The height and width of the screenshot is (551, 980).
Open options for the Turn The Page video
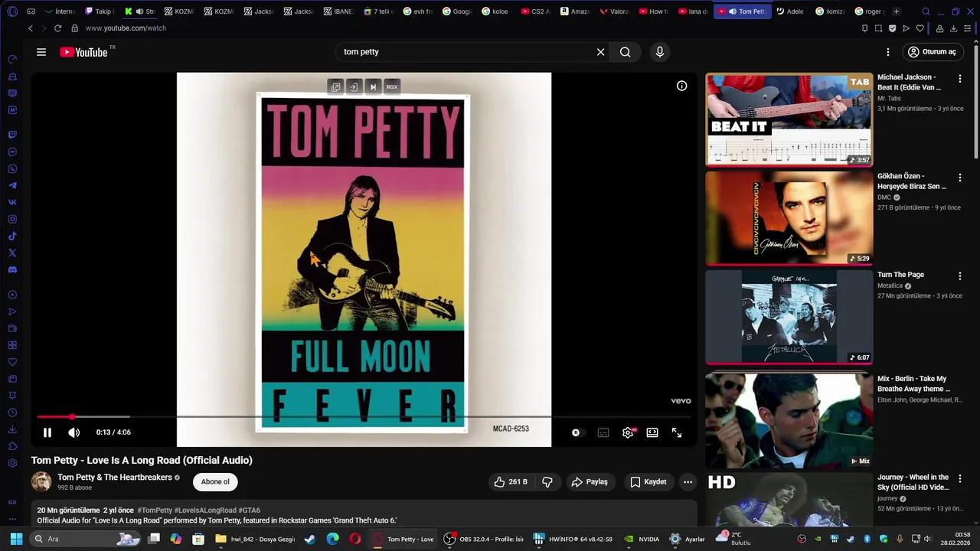(x=960, y=276)
